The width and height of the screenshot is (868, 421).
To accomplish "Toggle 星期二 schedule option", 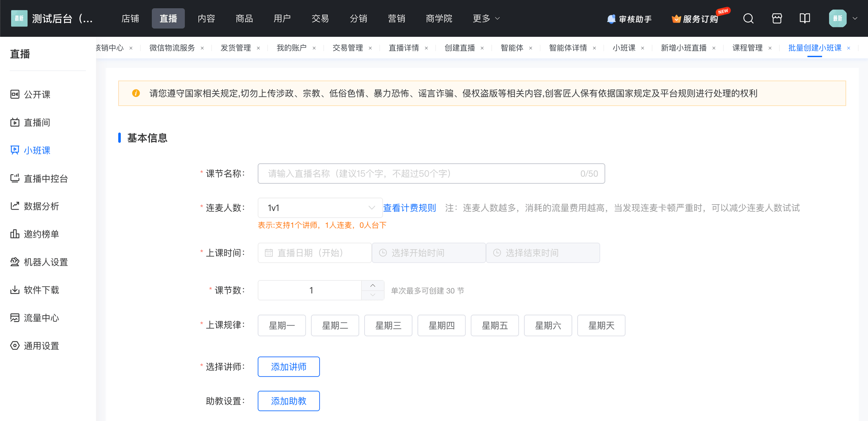I will tap(335, 325).
